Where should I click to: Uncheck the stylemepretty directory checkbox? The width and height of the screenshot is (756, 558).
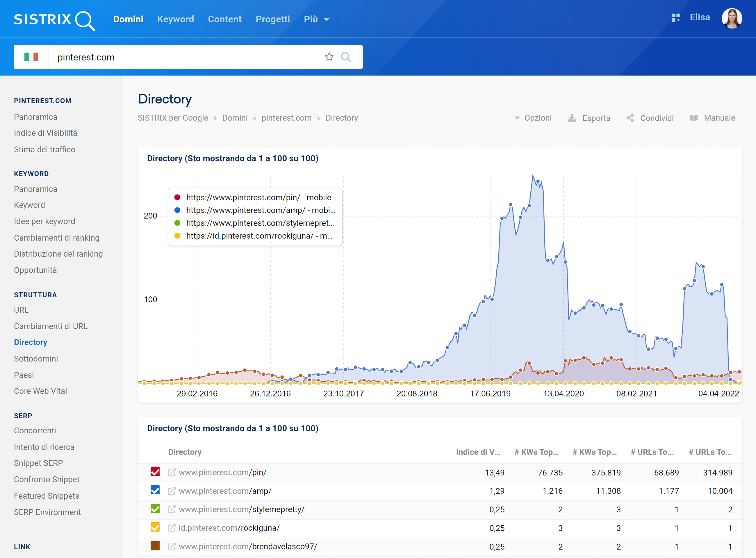[x=155, y=509]
